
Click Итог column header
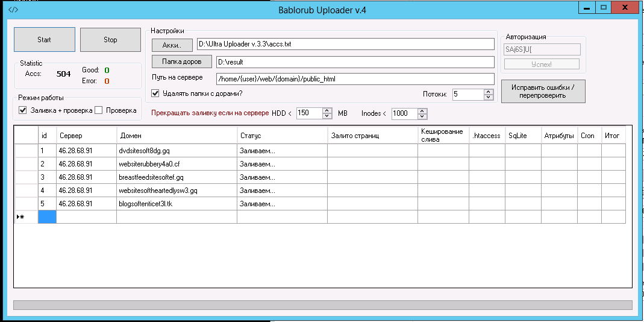(614, 135)
